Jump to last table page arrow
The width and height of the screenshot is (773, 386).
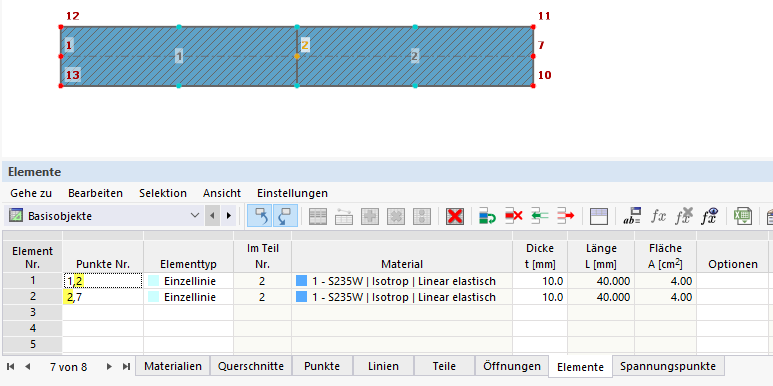[126, 366]
